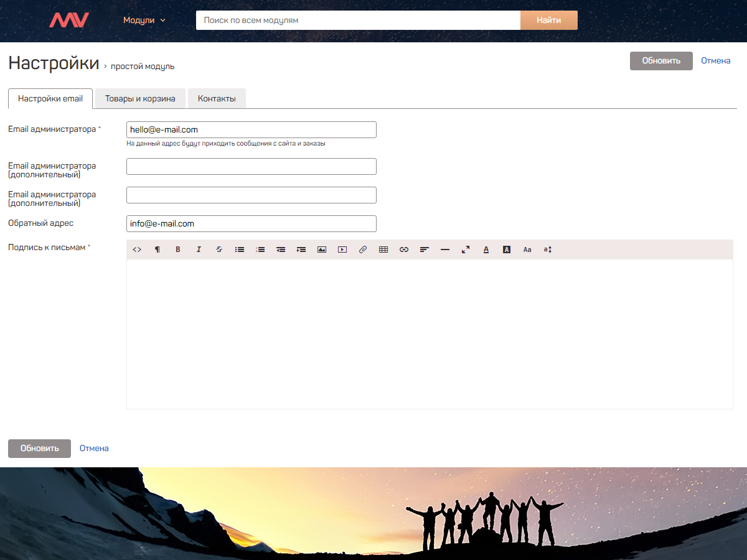747x560 pixels.
Task: Insert a horizontal line in editor
Action: pos(445,250)
